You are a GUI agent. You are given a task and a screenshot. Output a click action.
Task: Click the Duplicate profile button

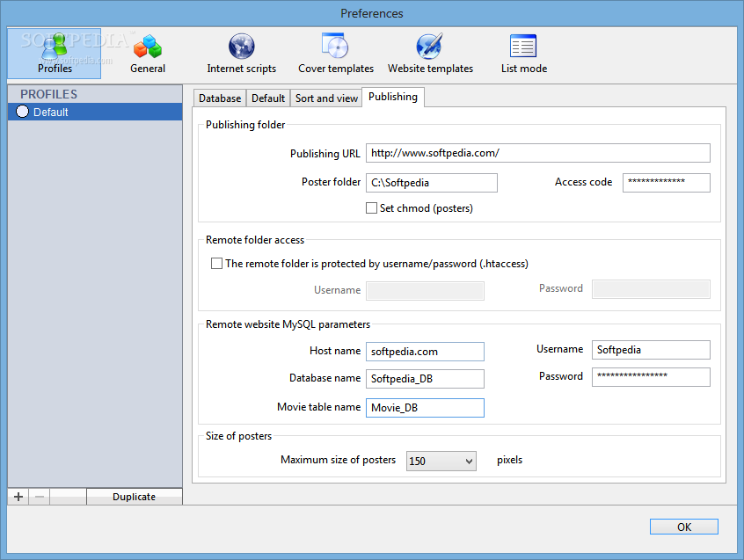(x=135, y=497)
